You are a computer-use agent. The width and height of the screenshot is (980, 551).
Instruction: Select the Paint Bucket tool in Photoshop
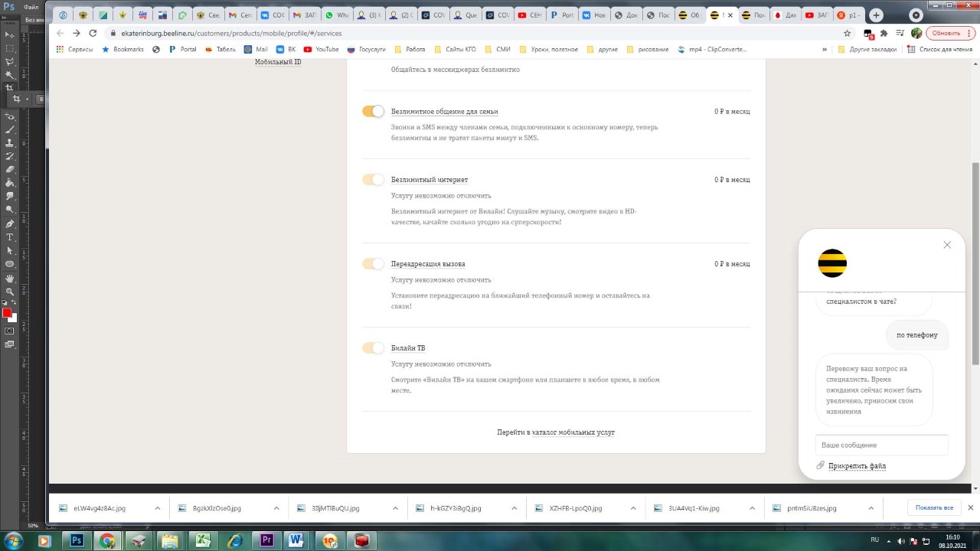(x=10, y=182)
